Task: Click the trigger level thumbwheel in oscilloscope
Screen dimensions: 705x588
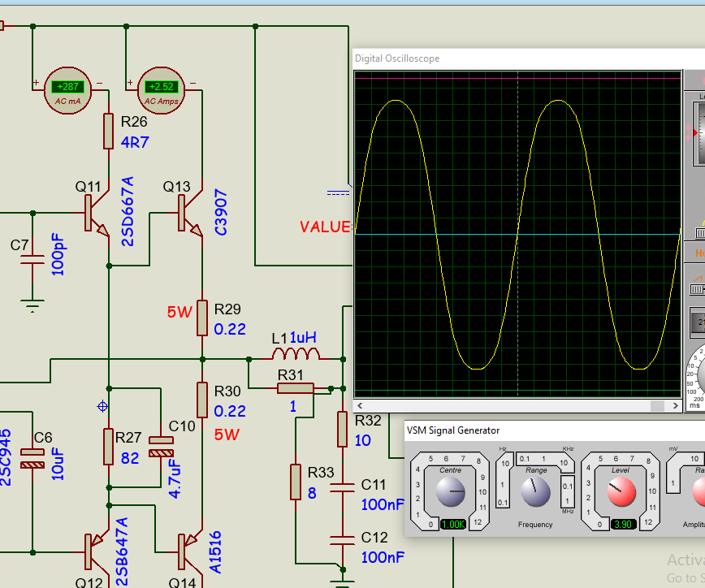Action: click(x=700, y=133)
